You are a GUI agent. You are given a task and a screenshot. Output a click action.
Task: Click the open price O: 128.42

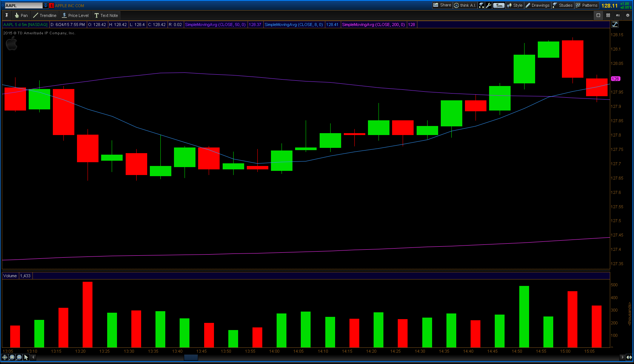point(97,25)
